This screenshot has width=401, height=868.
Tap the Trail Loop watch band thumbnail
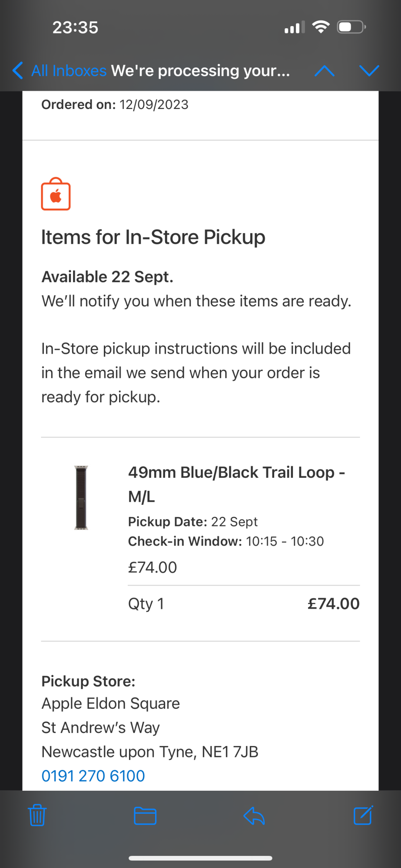click(x=81, y=497)
